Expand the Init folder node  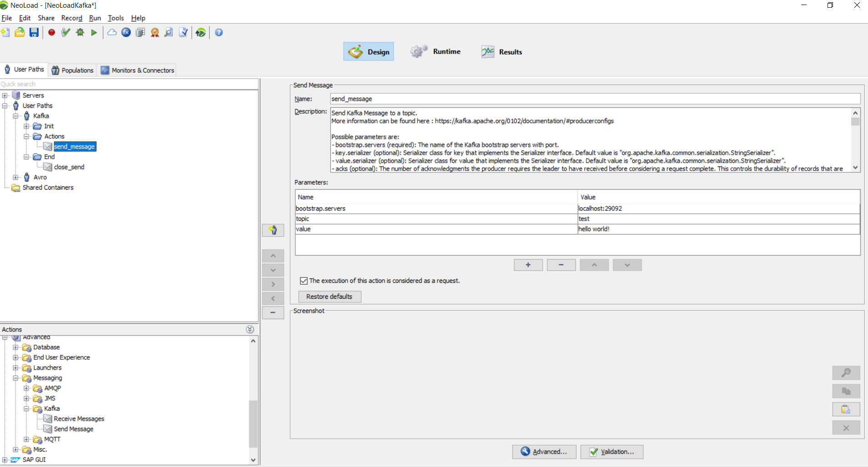[26, 126]
